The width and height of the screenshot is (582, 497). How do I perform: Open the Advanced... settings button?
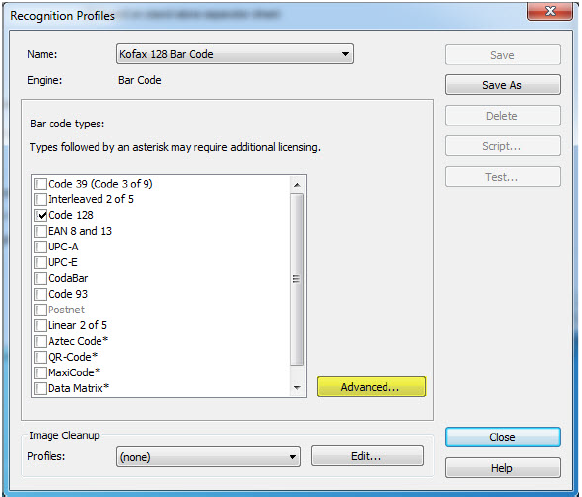tap(371, 387)
